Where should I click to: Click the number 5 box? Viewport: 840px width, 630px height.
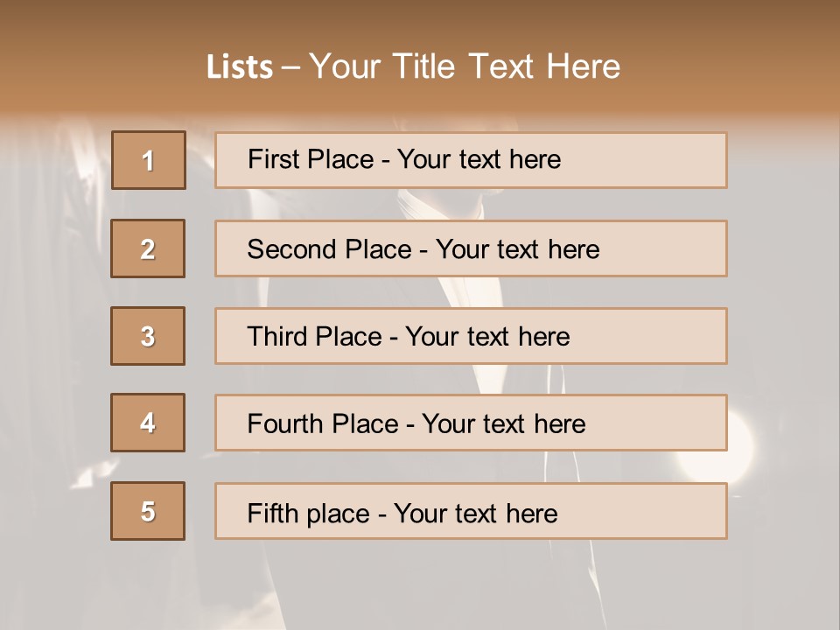[148, 511]
